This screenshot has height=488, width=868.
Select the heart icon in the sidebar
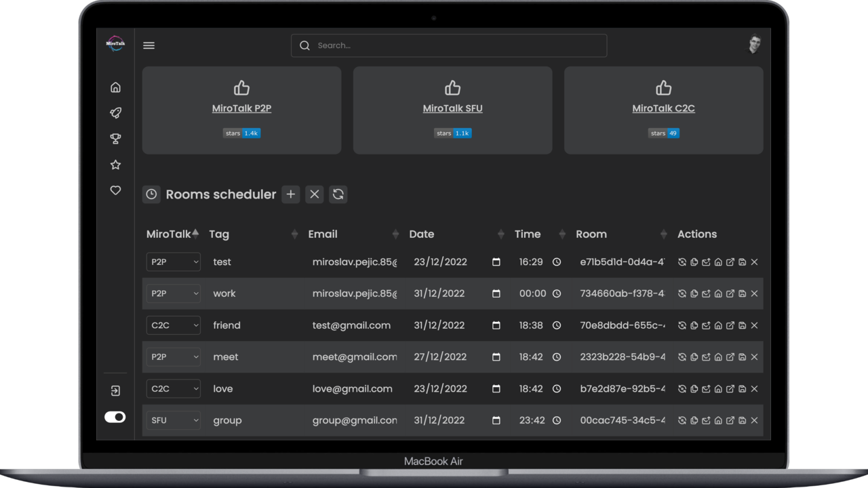click(x=115, y=190)
